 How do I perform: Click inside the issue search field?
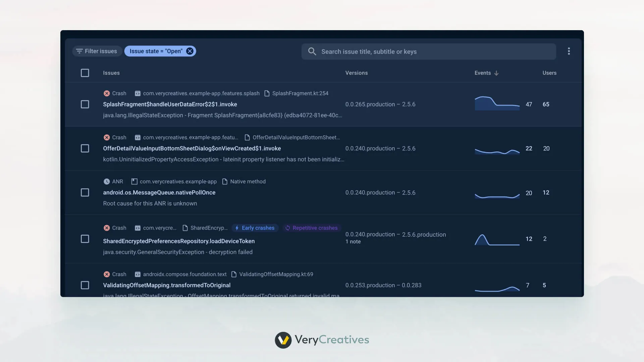point(402,51)
